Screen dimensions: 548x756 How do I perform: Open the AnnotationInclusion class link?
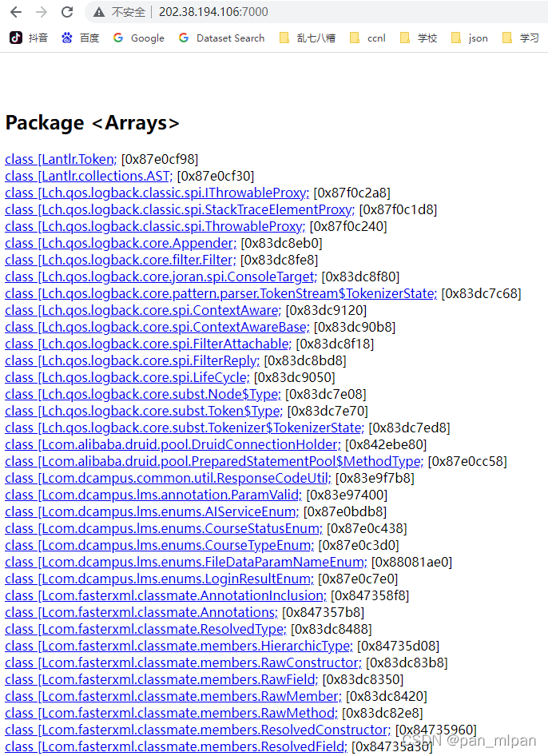(166, 596)
